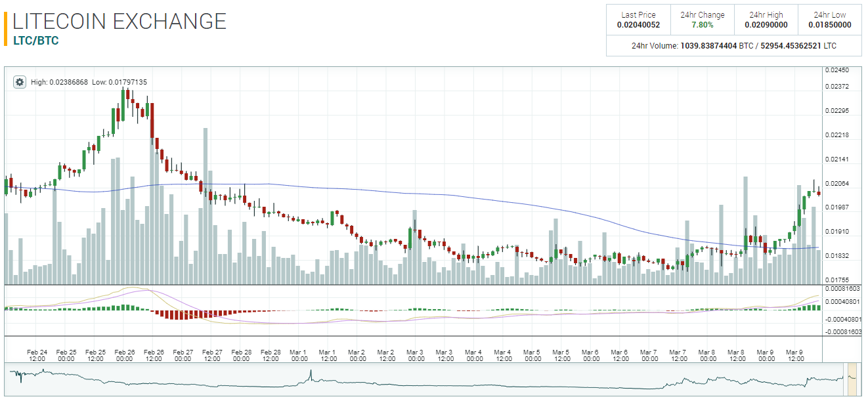The image size is (868, 403).
Task: Click the MACD axis label -0.00040801
Action: click(843, 319)
